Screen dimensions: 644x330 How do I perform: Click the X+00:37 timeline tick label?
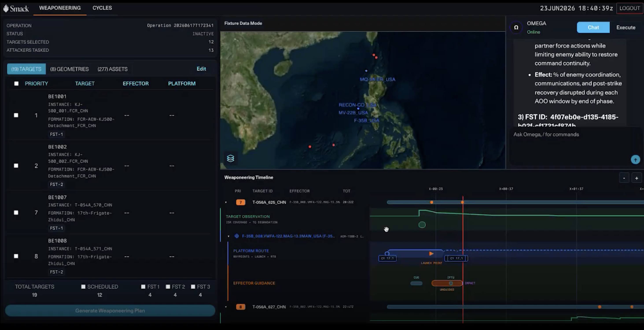(506, 189)
